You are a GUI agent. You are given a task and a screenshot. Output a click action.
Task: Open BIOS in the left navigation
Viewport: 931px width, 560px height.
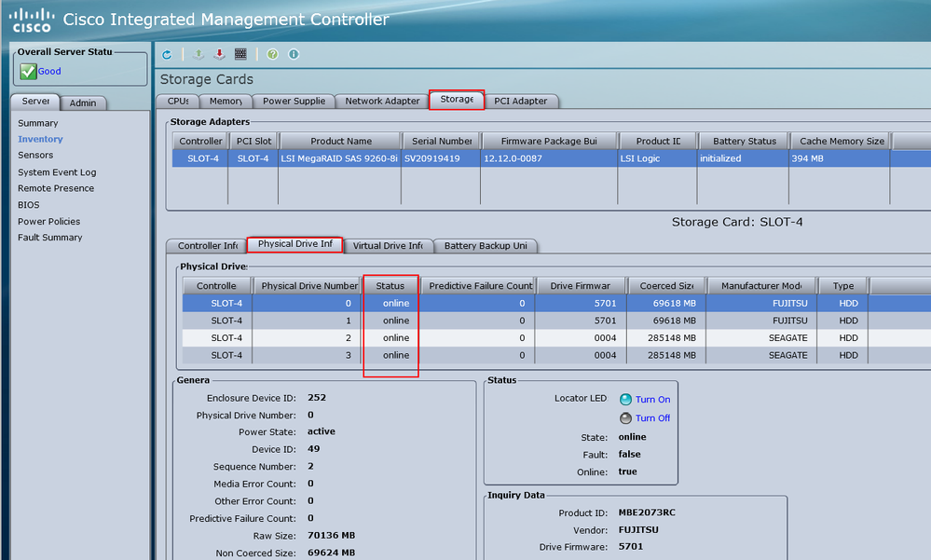[x=29, y=205]
